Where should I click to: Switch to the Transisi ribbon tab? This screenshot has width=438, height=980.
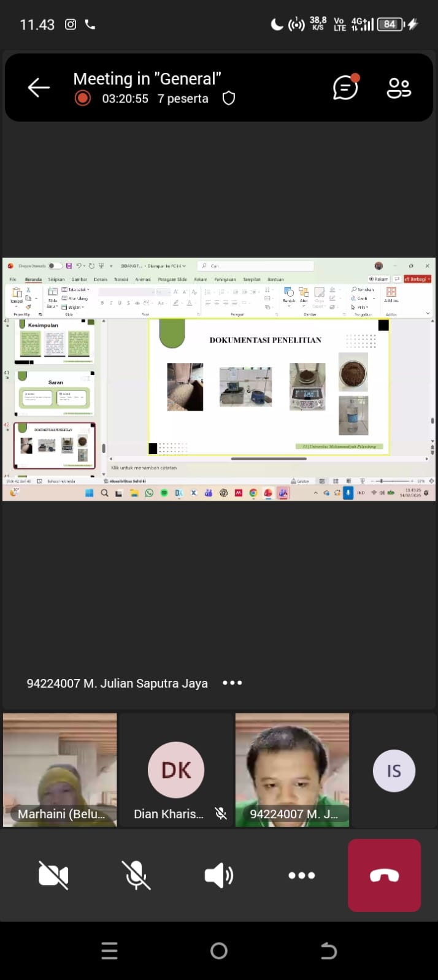tap(121, 279)
